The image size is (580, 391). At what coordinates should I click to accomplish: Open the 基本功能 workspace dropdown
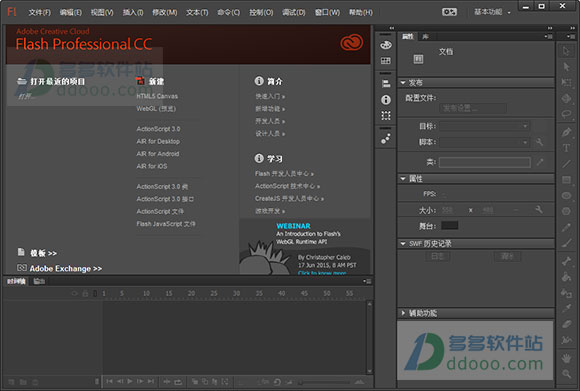coord(492,12)
